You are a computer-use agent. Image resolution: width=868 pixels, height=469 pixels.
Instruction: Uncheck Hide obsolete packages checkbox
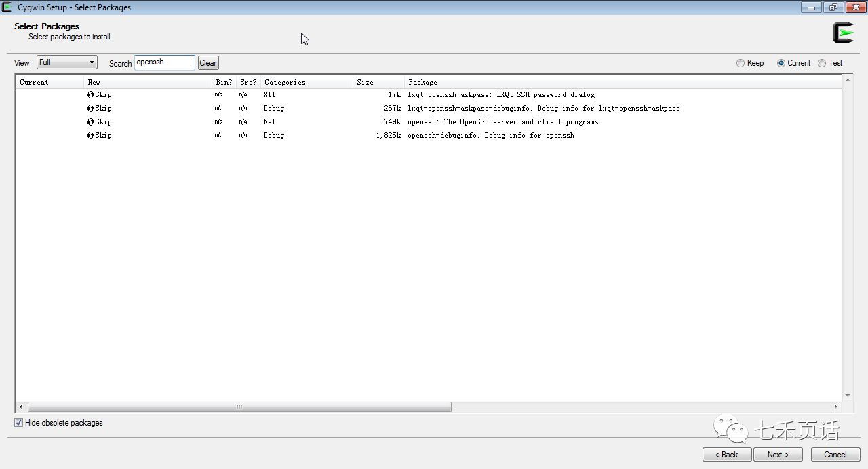(18, 423)
